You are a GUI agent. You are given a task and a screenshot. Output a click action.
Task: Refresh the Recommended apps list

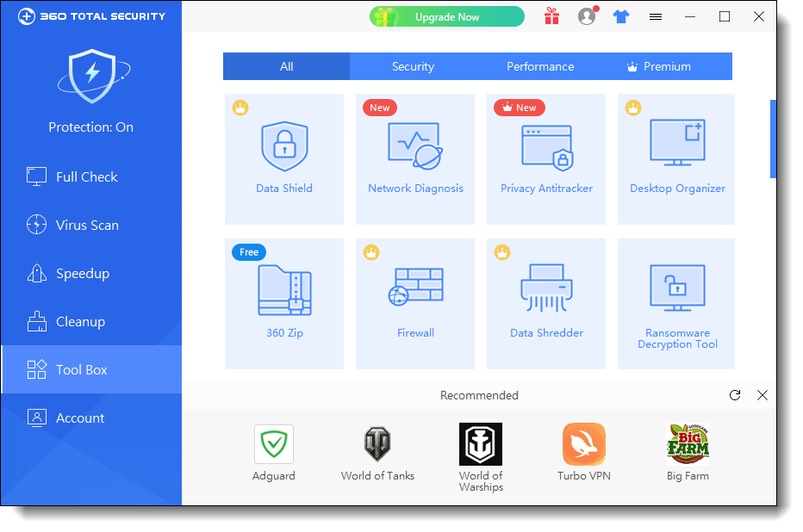tap(735, 395)
